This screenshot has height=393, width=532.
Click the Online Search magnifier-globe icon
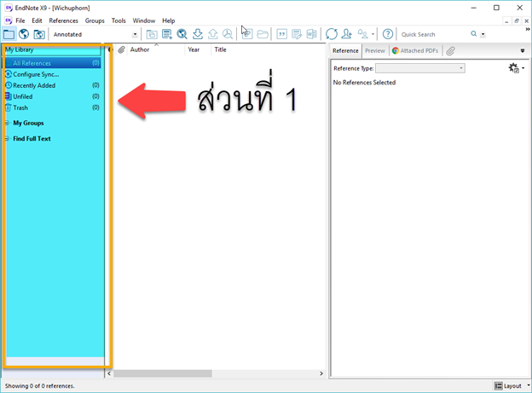(182, 34)
